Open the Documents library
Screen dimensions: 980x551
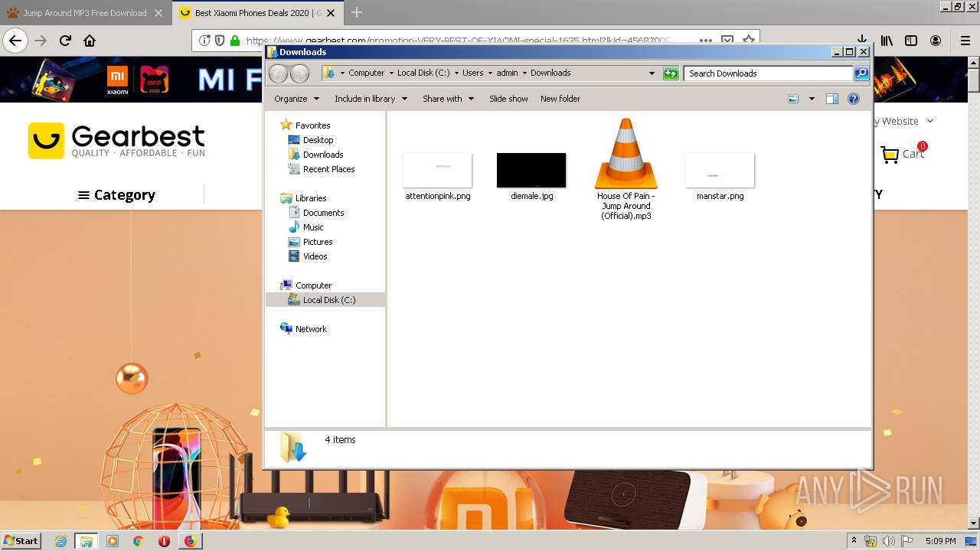pyautogui.click(x=323, y=213)
